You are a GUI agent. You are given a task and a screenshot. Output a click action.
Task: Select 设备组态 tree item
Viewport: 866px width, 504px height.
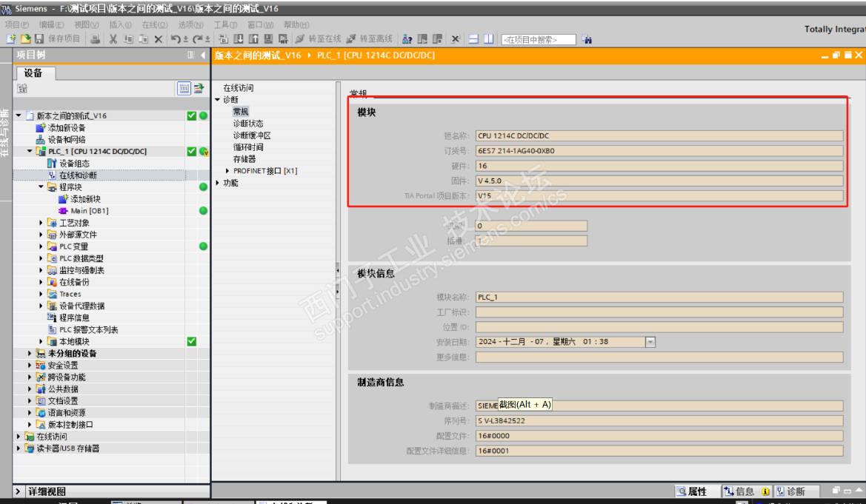(x=74, y=164)
